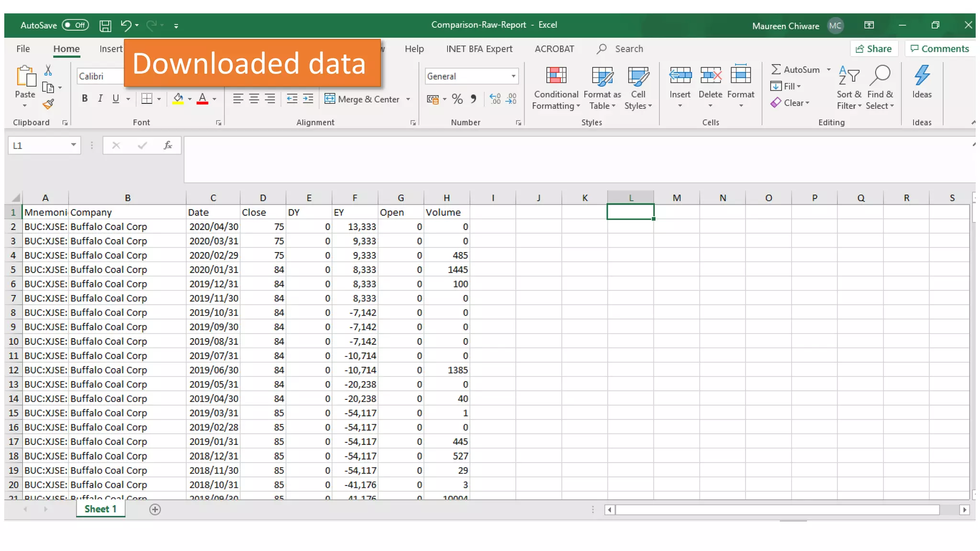Screen dimensions: 980x551
Task: Click Increase Decimal icon
Action: click(495, 99)
